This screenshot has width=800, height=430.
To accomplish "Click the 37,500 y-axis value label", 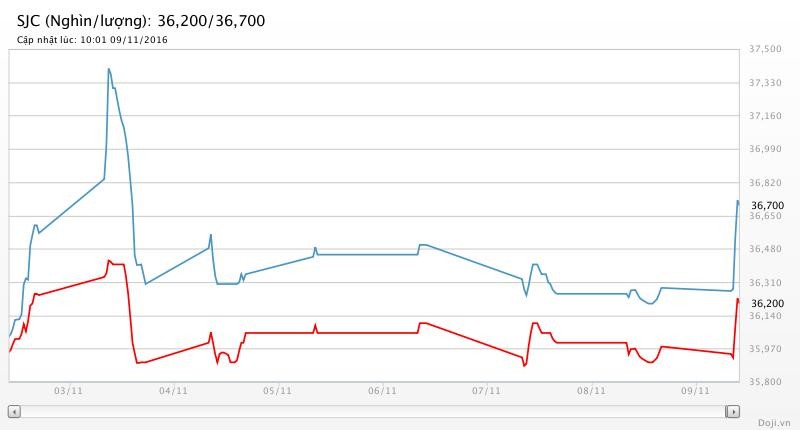I will tap(767, 49).
